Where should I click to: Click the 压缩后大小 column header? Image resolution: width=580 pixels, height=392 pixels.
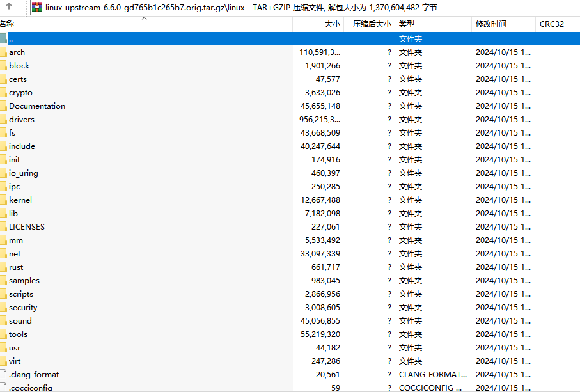371,24
